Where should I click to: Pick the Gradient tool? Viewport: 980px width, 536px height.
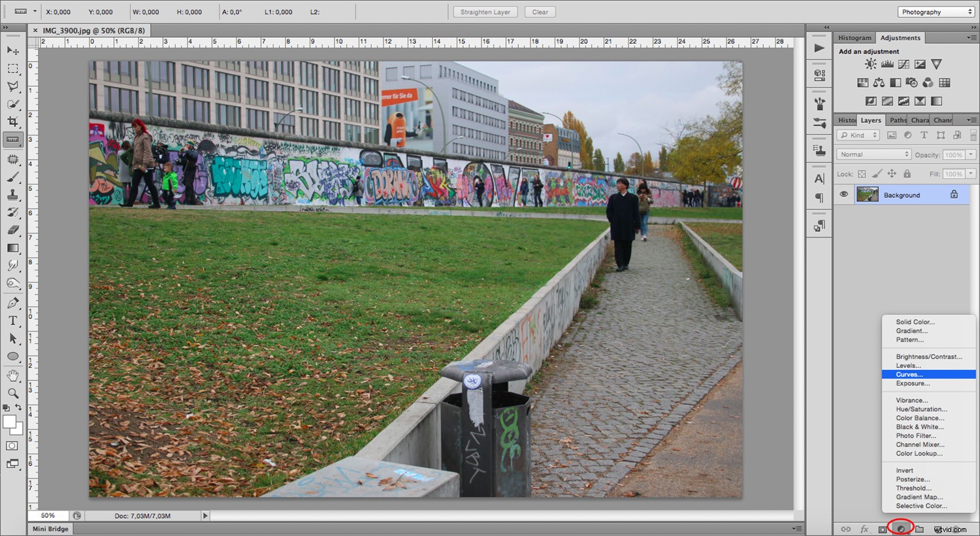[x=13, y=248]
